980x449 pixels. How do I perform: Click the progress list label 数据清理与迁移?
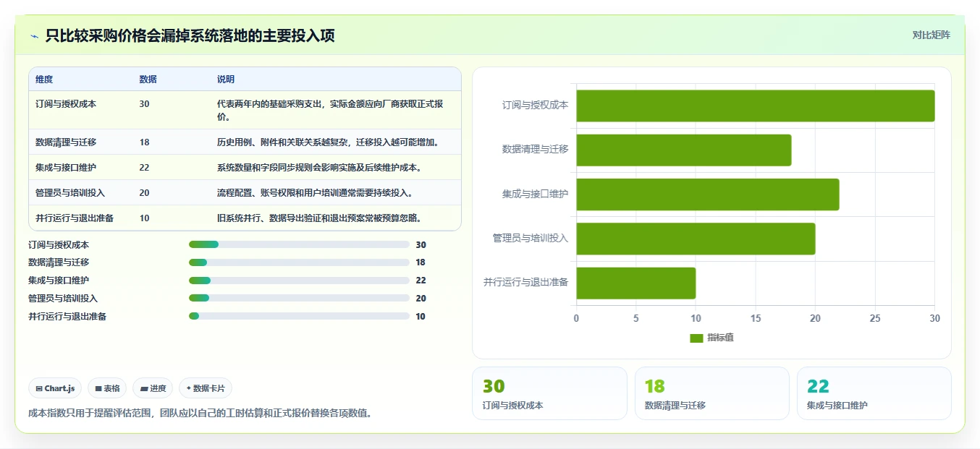click(x=59, y=262)
